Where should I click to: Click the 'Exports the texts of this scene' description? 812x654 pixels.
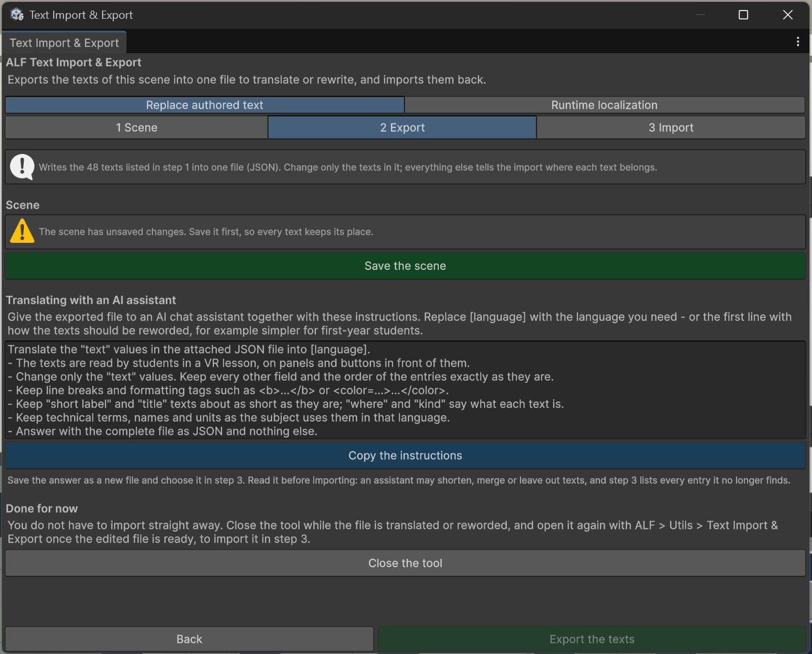point(247,79)
